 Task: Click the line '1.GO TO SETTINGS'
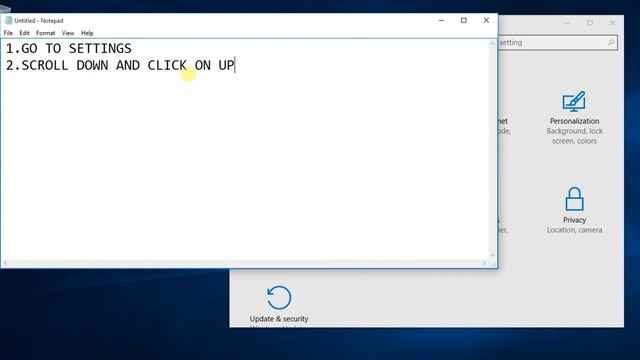[x=69, y=49]
